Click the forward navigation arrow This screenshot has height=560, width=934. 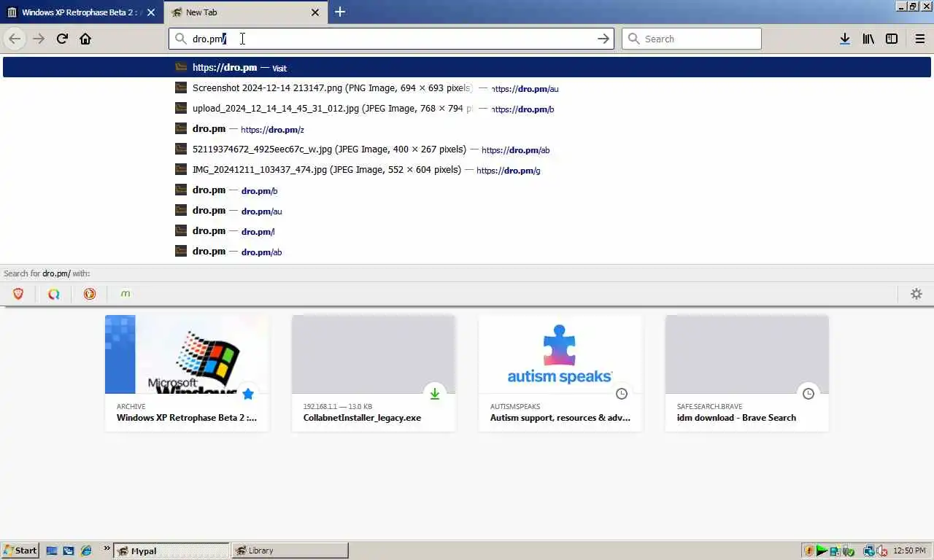39,39
